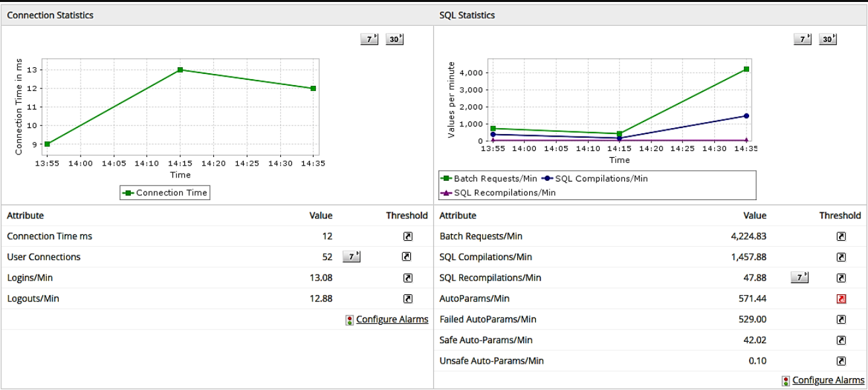
Task: Open threshold icon for Batch Requests/Min
Action: [841, 236]
